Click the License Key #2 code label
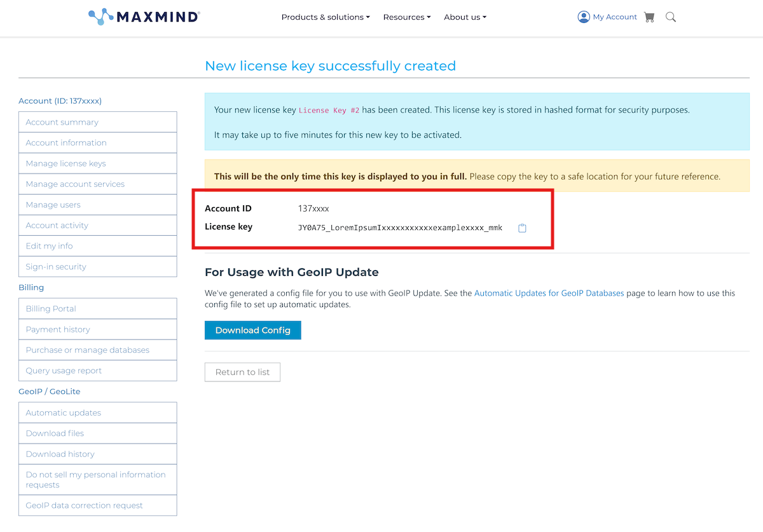The height and width of the screenshot is (532, 763). pos(329,110)
